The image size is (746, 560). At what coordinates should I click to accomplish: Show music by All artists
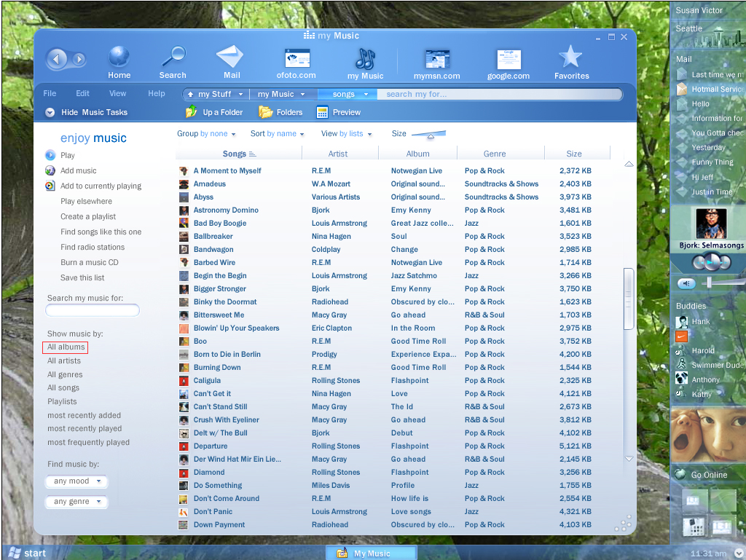pyautogui.click(x=64, y=360)
